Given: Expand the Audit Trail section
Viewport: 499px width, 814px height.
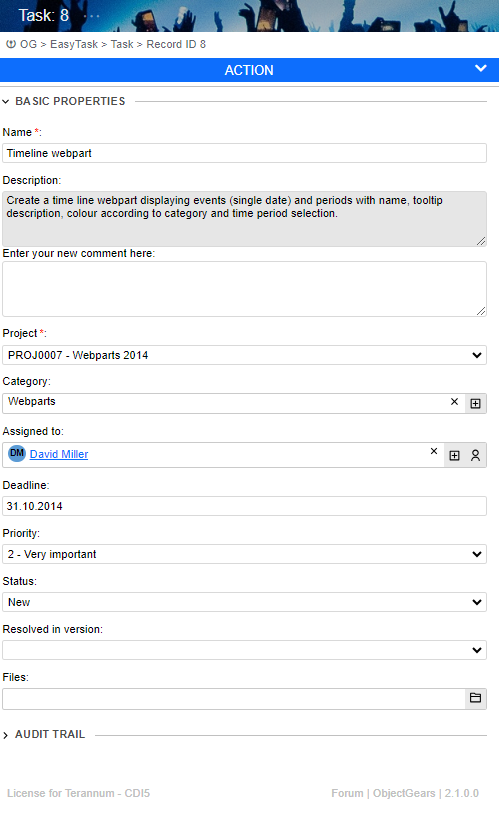Looking at the screenshot, I should click(x=6, y=735).
